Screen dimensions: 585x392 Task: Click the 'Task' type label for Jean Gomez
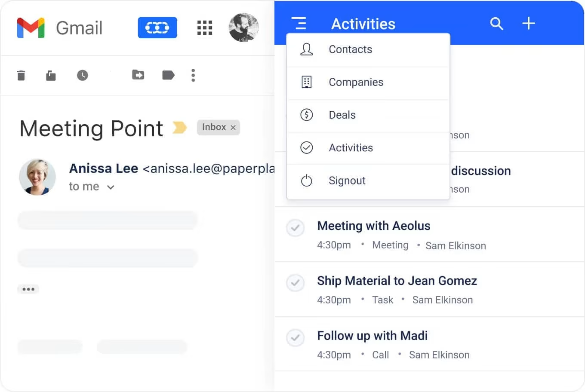(x=382, y=300)
